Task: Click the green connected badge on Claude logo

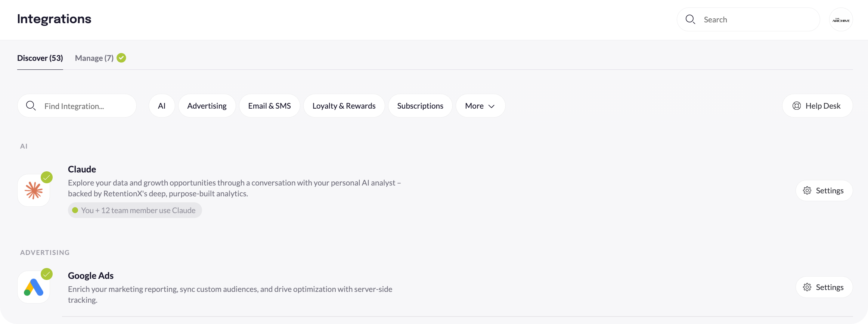Action: 47,177
